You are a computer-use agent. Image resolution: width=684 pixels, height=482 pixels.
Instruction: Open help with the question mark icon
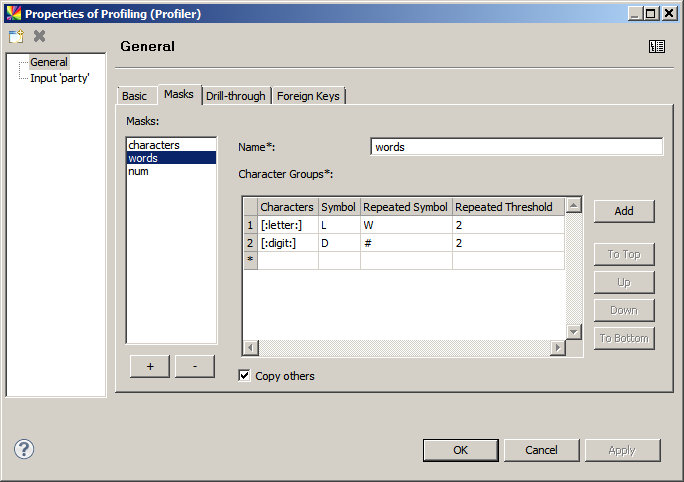point(24,450)
